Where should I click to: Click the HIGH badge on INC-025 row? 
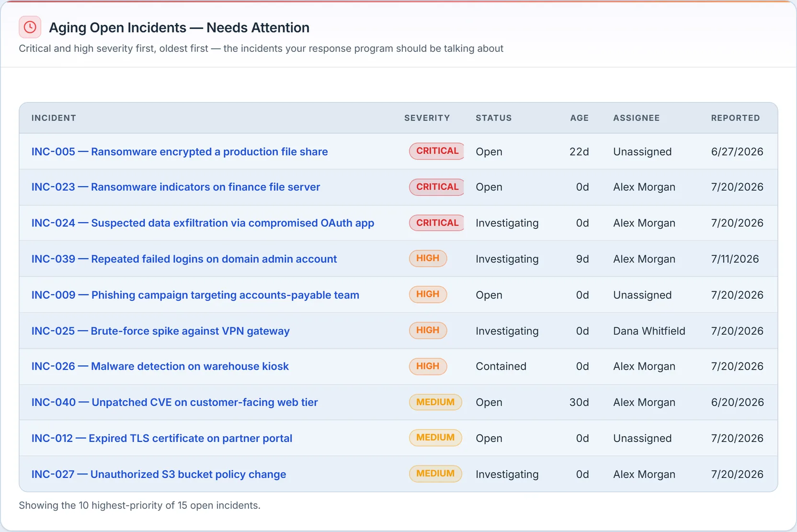[x=428, y=330]
